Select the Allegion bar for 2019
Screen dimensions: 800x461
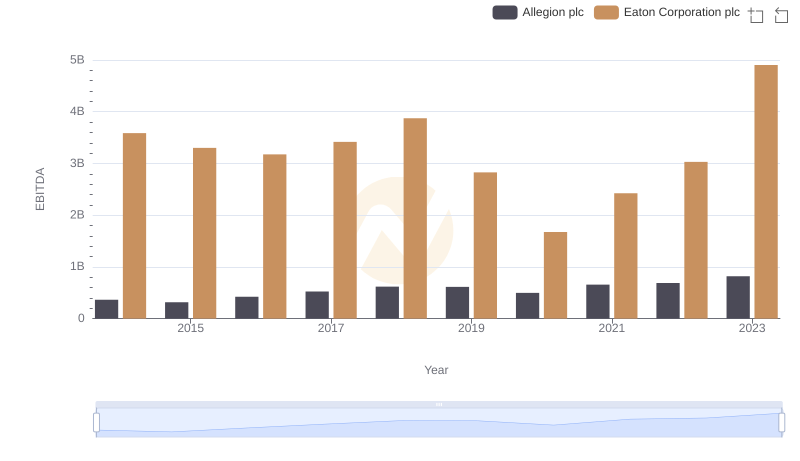click(457, 302)
